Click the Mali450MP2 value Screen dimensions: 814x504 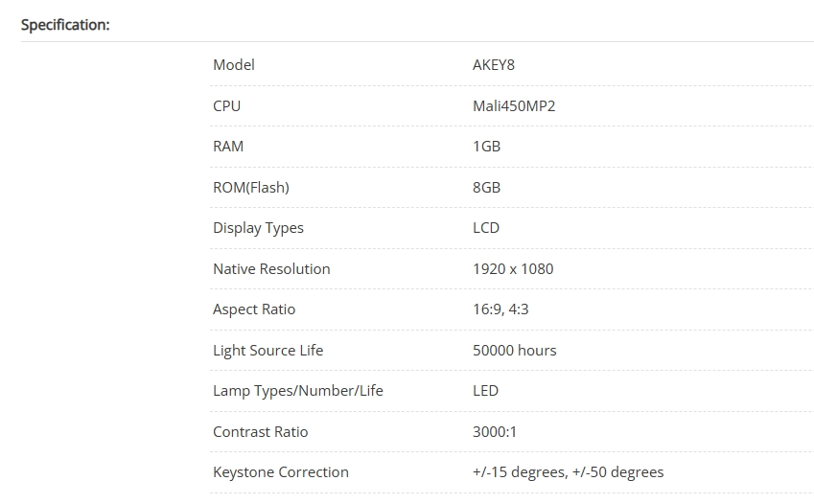pyautogui.click(x=514, y=106)
